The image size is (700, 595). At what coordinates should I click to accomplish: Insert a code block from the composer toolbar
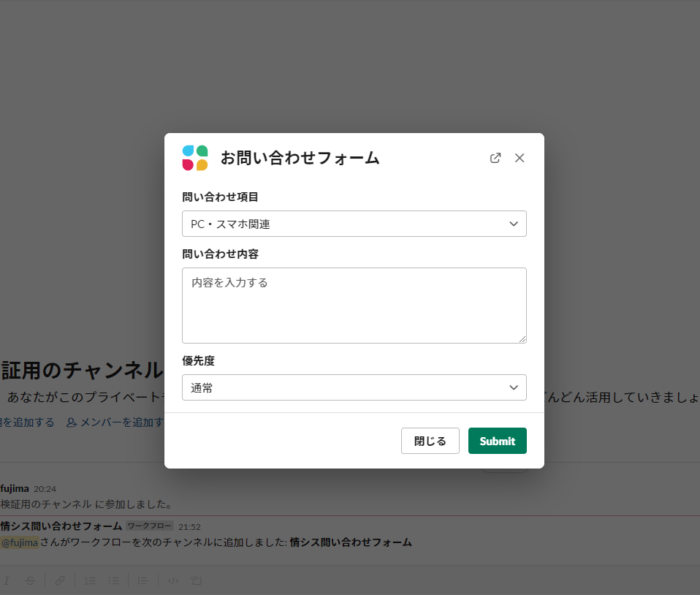[196, 580]
